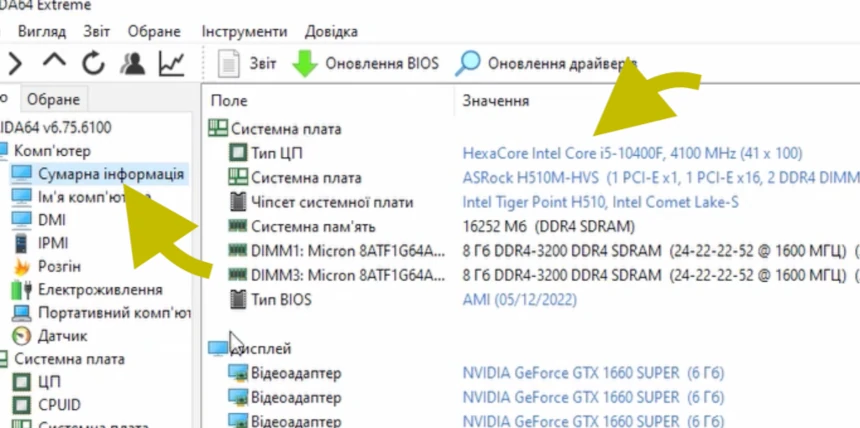This screenshot has width=860, height=428.
Task: Click AIDA64 v6.75.6100 tree root
Action: [55, 127]
